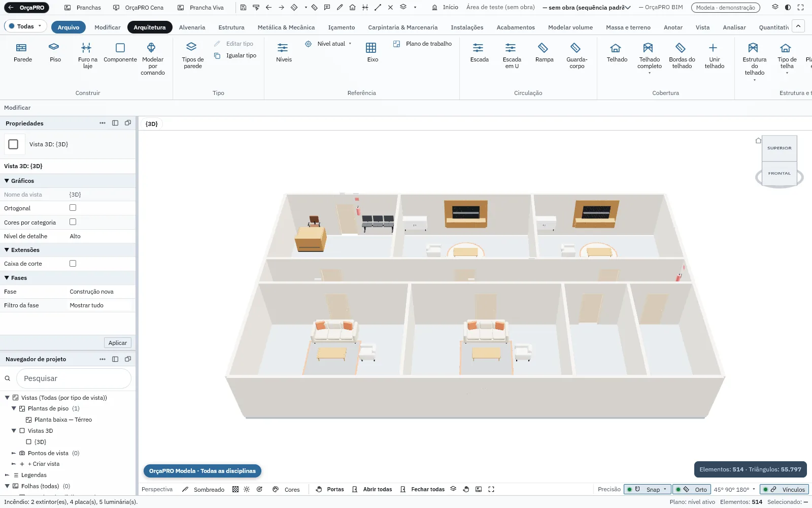Click the ViewCube home icon
812x508 pixels.
758,141
